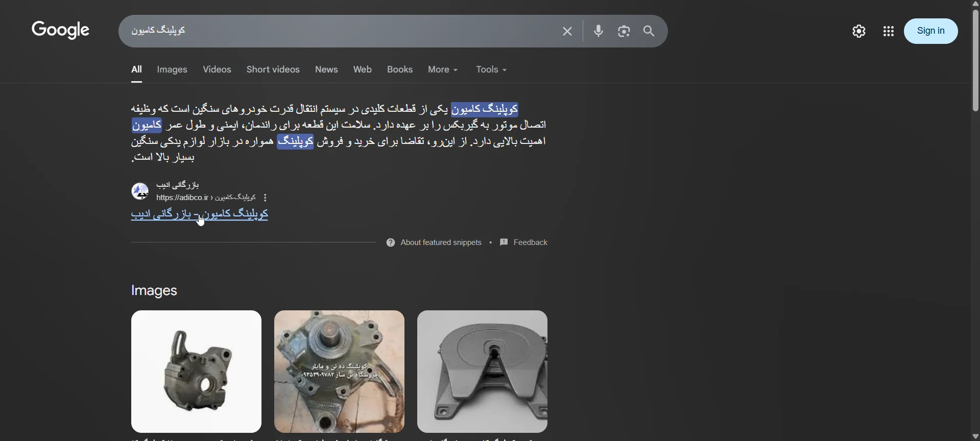Open search by image camera icon

pos(624,32)
